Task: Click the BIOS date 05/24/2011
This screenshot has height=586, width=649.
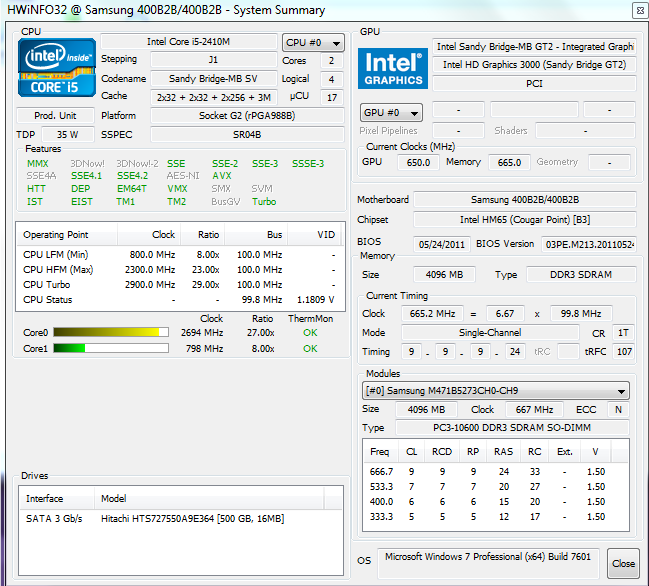Action: click(442, 245)
